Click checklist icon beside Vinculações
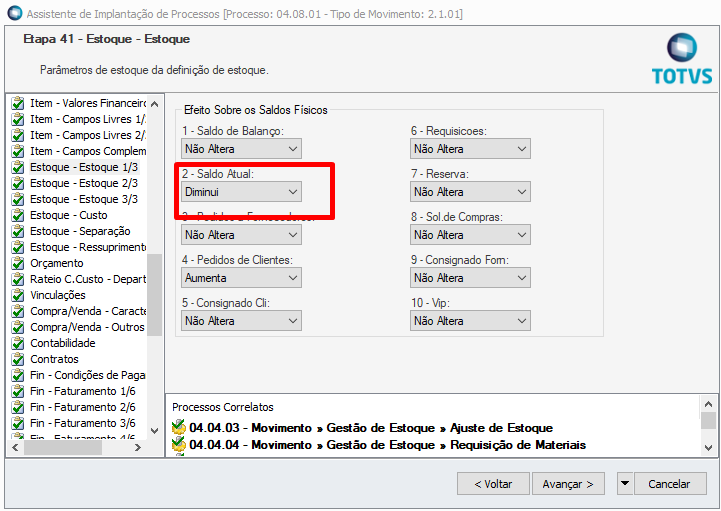This screenshot has width=721, height=511. point(17,295)
